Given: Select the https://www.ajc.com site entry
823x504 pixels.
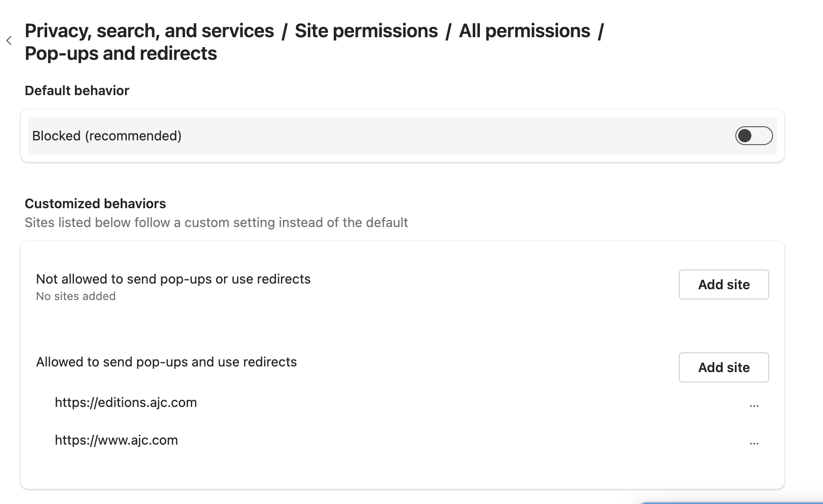Looking at the screenshot, I should point(116,440).
